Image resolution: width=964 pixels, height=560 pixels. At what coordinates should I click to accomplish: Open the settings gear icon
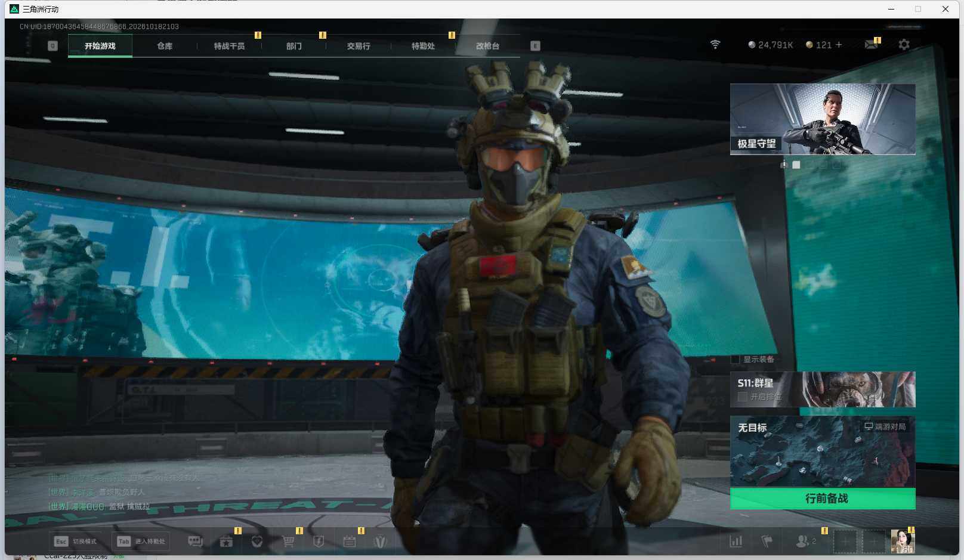tap(904, 45)
